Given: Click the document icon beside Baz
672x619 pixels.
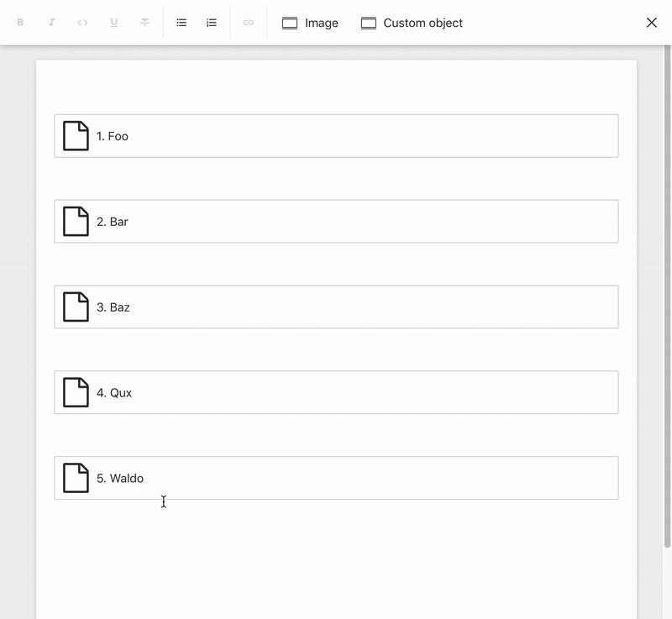Looking at the screenshot, I should click(76, 307).
